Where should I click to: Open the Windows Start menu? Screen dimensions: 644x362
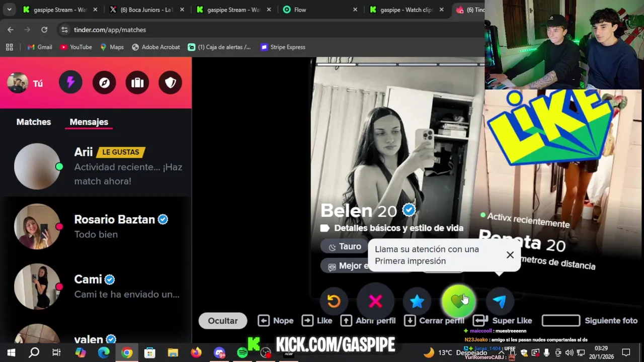(11, 353)
